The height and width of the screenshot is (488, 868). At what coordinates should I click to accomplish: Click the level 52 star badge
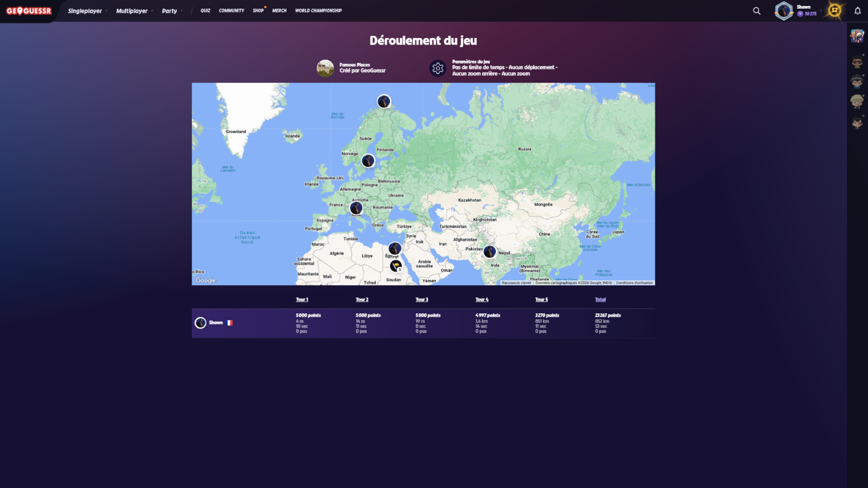(834, 11)
